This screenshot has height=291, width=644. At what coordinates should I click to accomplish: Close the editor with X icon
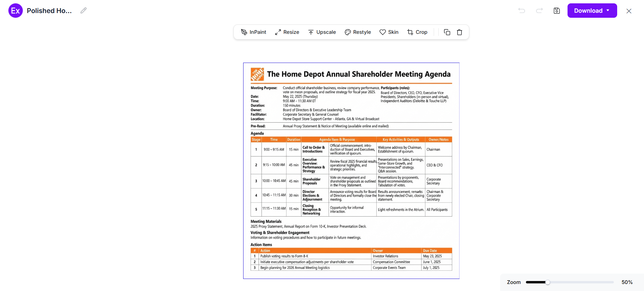(x=629, y=11)
